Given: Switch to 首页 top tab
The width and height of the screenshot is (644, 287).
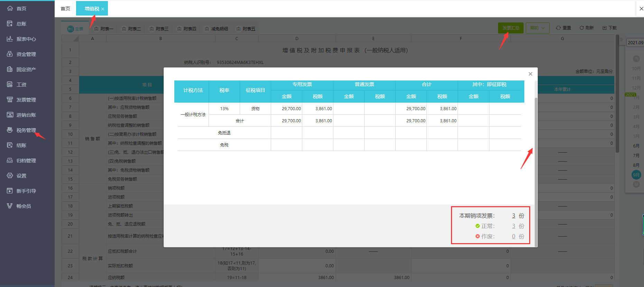Looking at the screenshot, I should click(65, 9).
